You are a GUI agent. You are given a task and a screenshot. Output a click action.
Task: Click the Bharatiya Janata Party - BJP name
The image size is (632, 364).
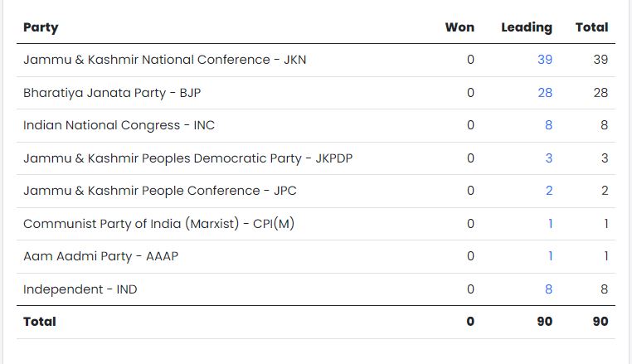(x=111, y=93)
